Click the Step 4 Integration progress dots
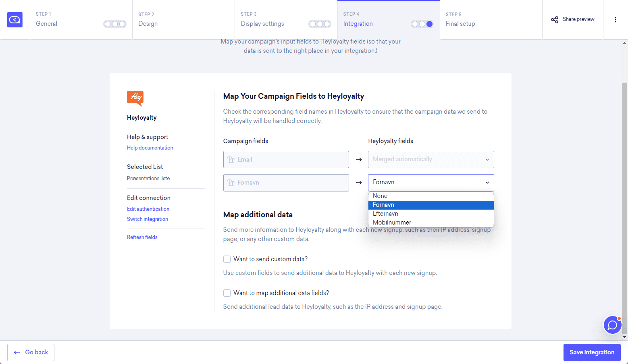This screenshot has width=628, height=364. point(422,24)
